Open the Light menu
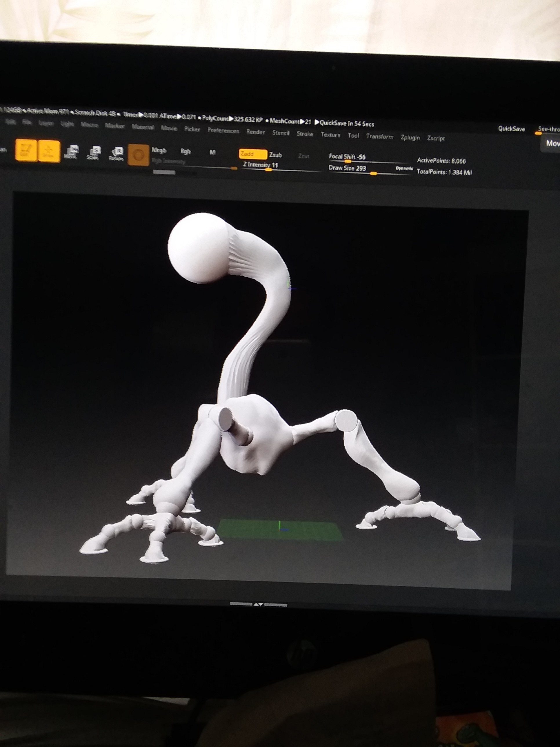 67,124
